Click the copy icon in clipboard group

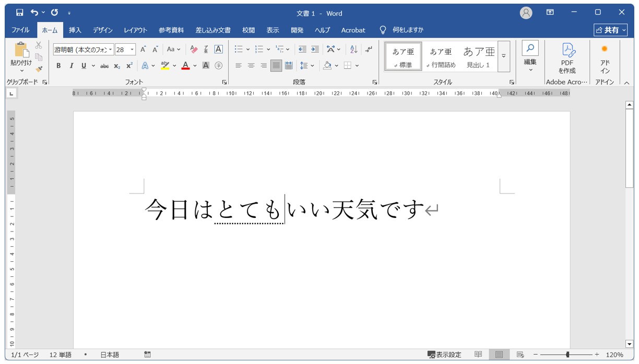[39, 57]
